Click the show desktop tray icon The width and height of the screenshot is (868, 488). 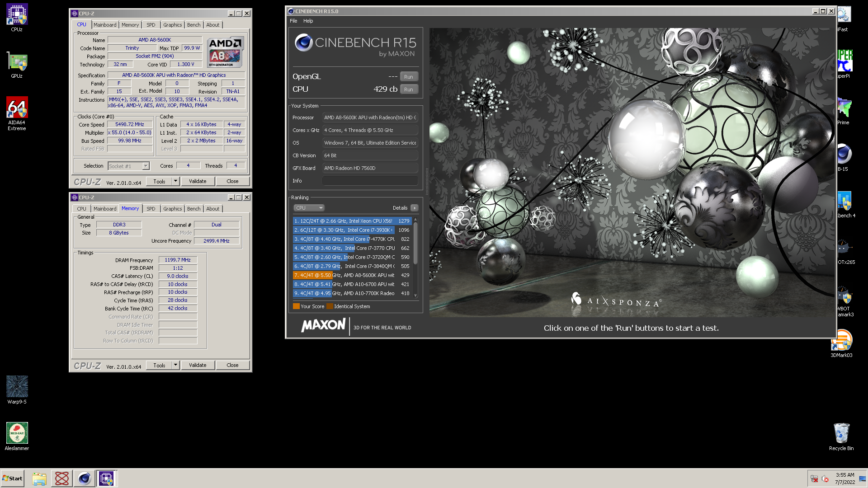click(x=863, y=479)
